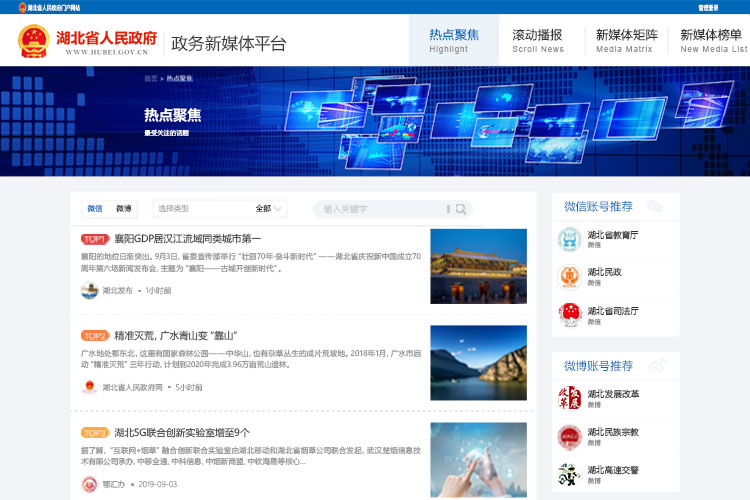This screenshot has width=750, height=500.
Task: Open 湖北高速交警 cartoon avatar icon
Action: (569, 475)
